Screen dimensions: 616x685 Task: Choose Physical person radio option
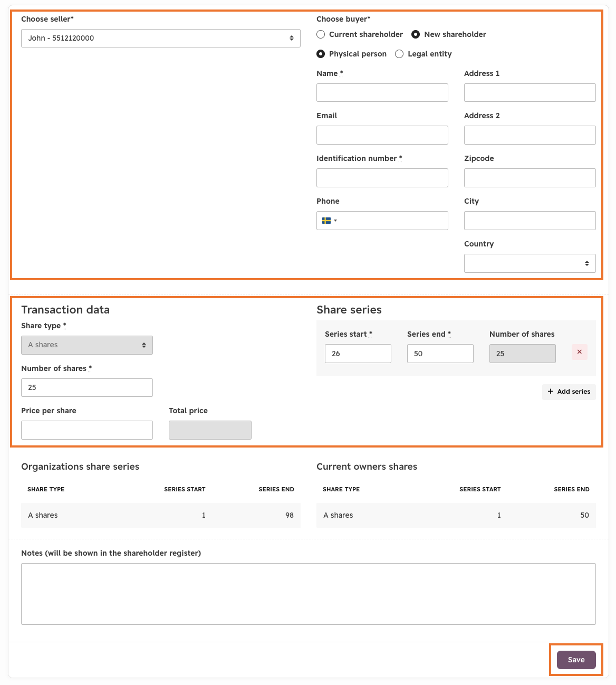coord(321,54)
